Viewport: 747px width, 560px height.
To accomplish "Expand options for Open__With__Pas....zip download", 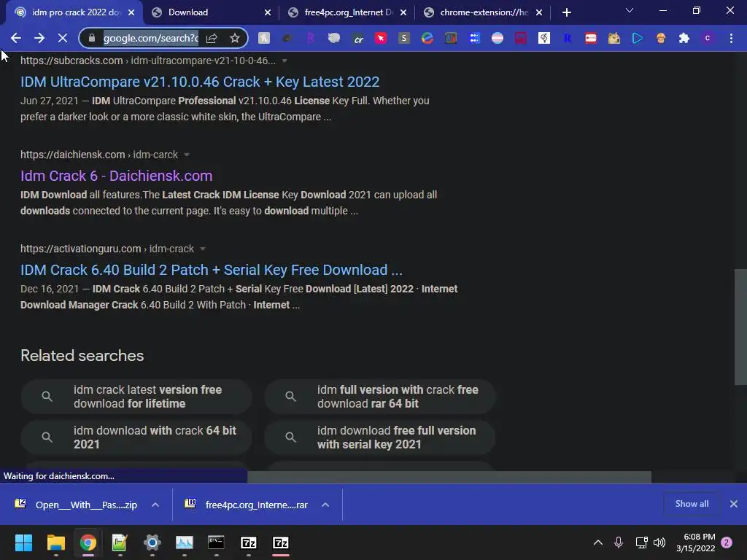I will click(155, 505).
